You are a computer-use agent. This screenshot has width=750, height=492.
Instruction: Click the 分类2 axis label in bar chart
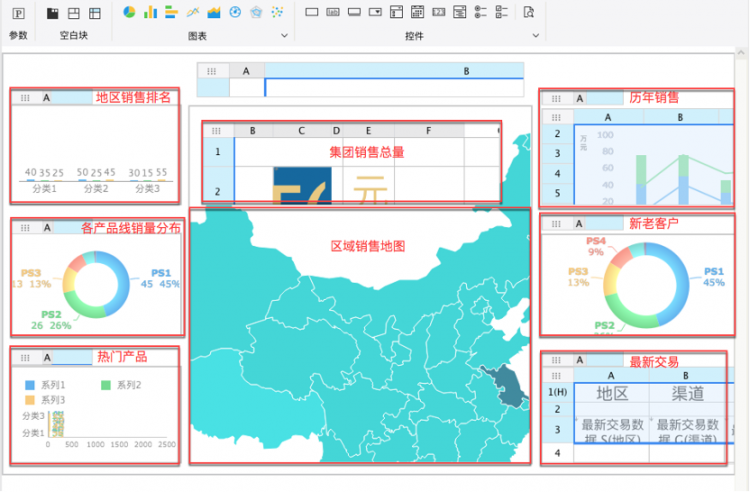click(x=96, y=188)
